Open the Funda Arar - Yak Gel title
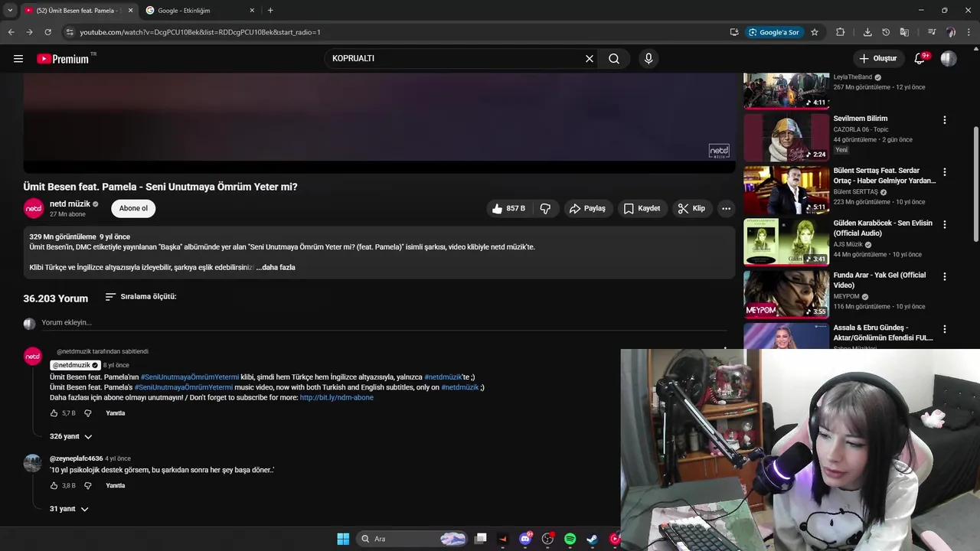Image resolution: width=980 pixels, height=551 pixels. [880, 280]
